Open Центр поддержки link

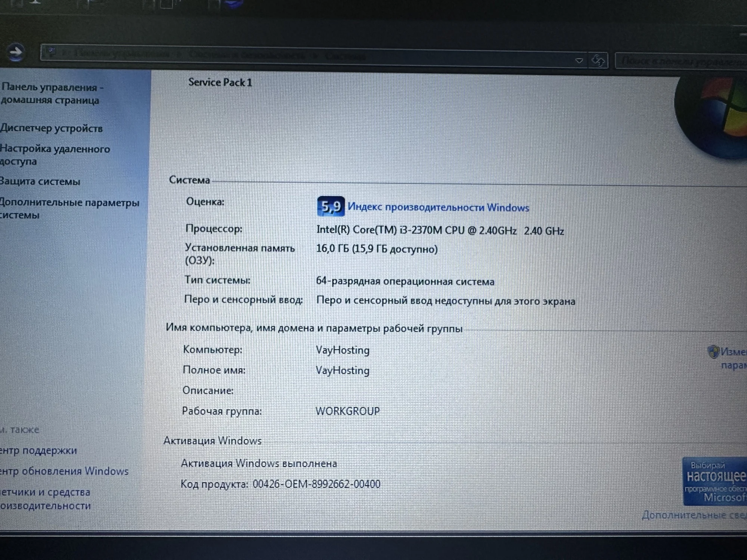38,450
